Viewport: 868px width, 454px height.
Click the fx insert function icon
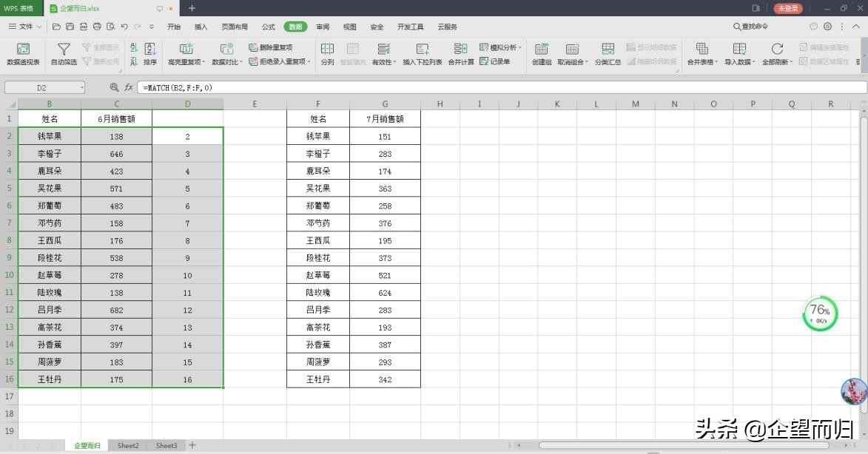click(x=129, y=87)
